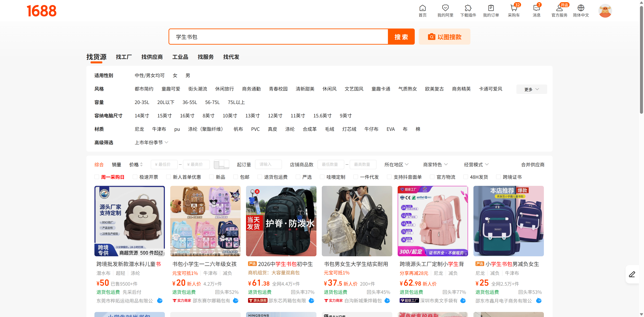Click chat icon next to 邵东赛尔娜箱包有
This screenshot has height=317, width=644.
pyautogui.click(x=235, y=301)
